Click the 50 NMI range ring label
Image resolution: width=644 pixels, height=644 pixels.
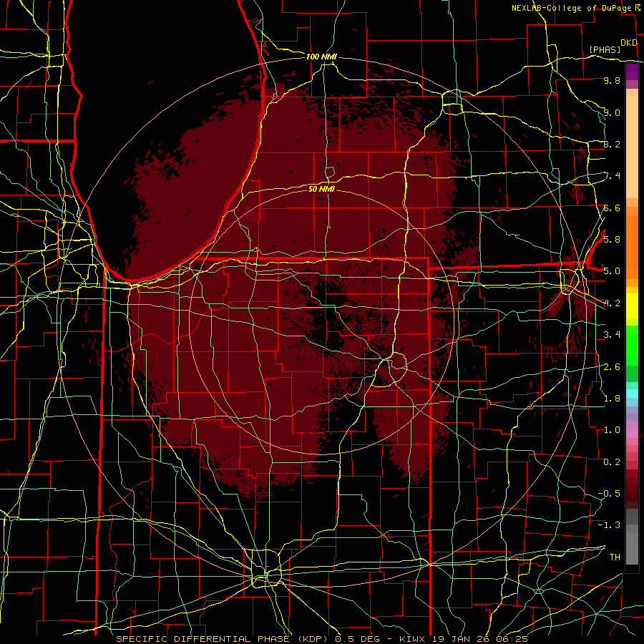click(321, 189)
